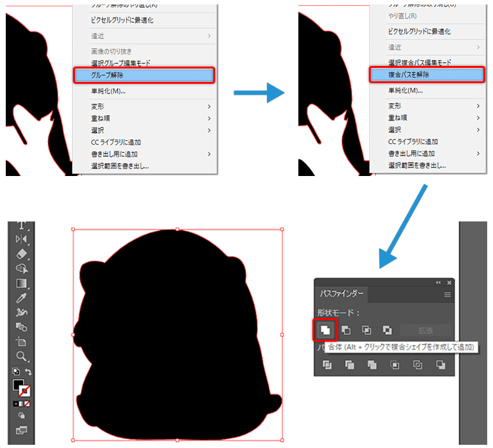Click the Swap Fill and Stroke arrow
This screenshot has width=493, height=448.
(28, 372)
